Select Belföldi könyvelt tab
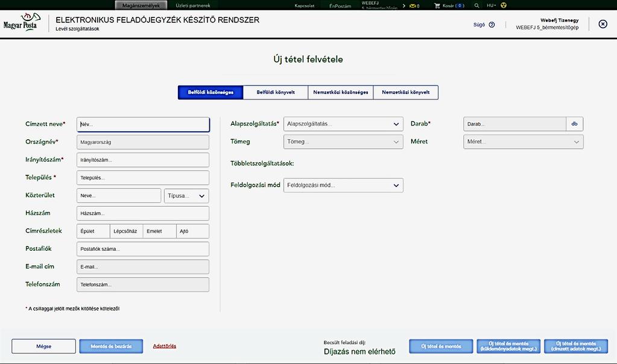 pos(276,92)
